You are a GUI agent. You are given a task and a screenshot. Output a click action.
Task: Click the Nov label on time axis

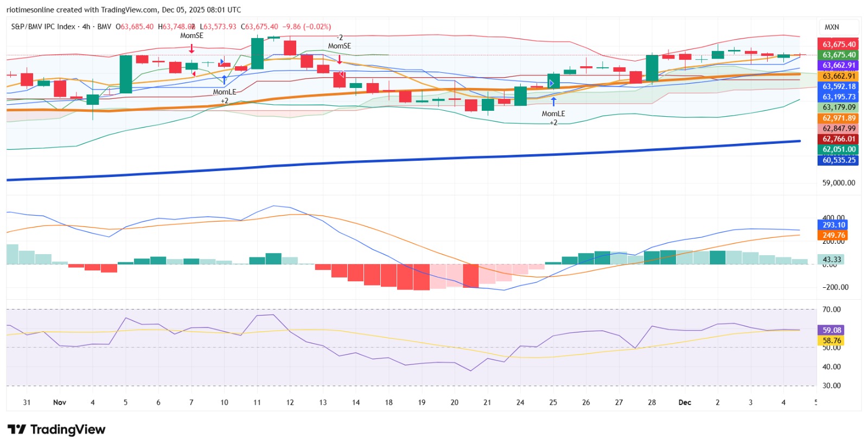tap(60, 402)
